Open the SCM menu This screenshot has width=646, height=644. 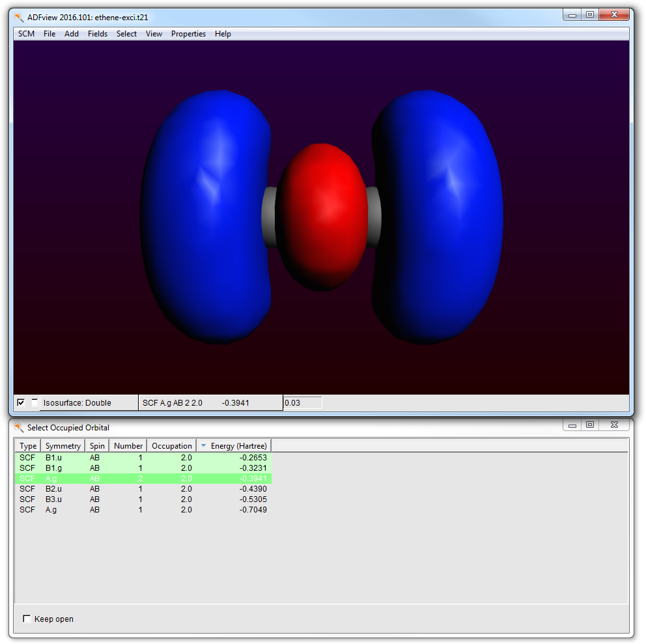pos(26,34)
